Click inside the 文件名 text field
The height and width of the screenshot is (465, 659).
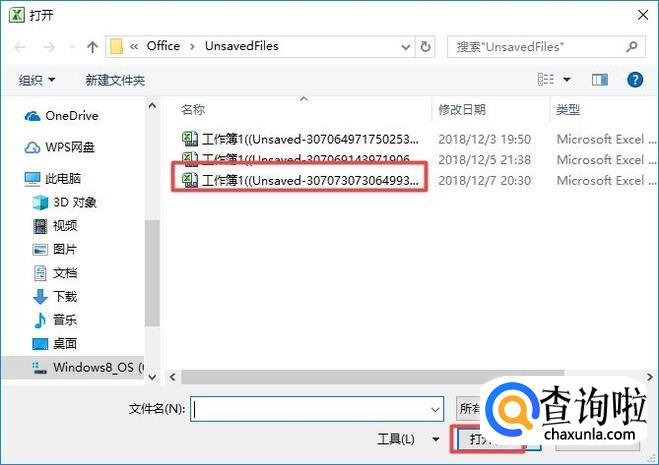coord(310,409)
